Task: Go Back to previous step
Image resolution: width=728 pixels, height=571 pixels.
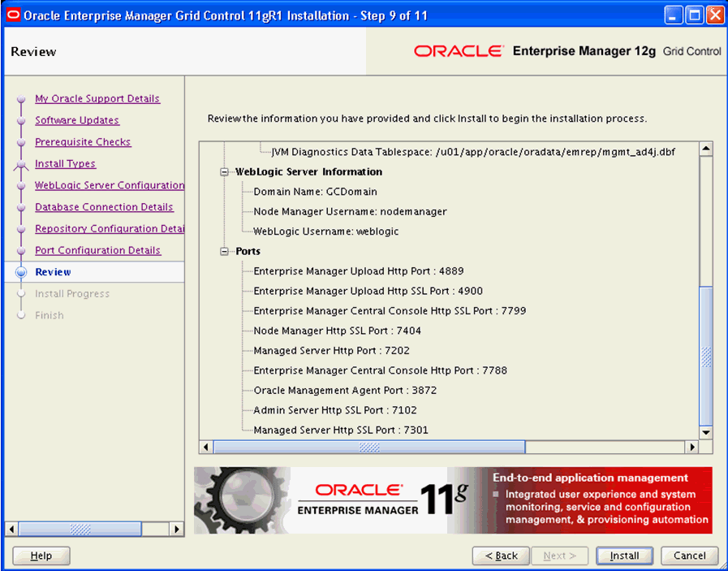Action: [x=501, y=556]
